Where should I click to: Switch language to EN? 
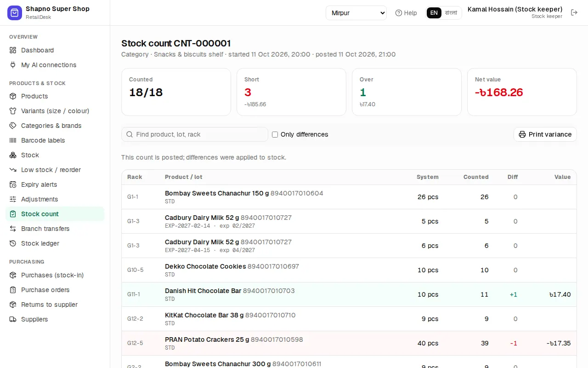click(x=434, y=13)
